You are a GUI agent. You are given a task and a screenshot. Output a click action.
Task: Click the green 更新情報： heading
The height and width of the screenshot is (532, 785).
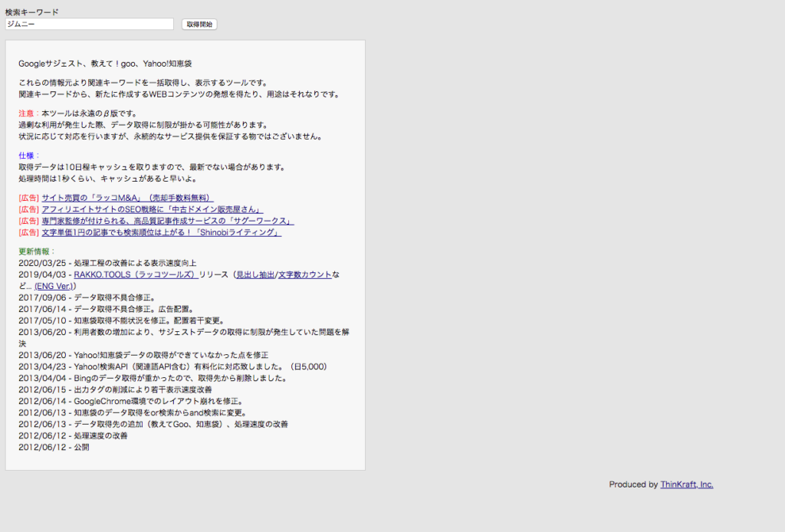pyautogui.click(x=37, y=251)
